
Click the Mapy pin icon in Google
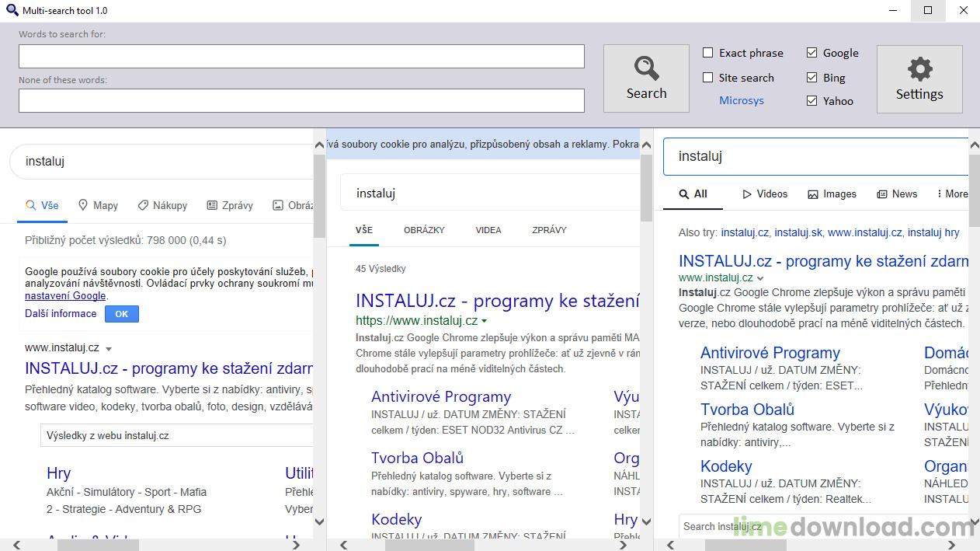(x=83, y=205)
